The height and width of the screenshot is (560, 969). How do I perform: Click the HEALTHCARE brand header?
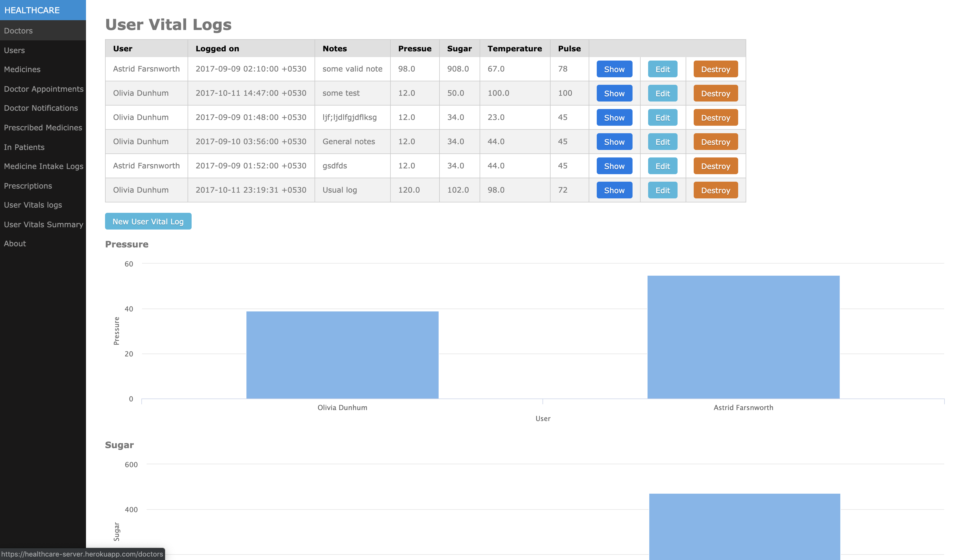[x=32, y=10]
